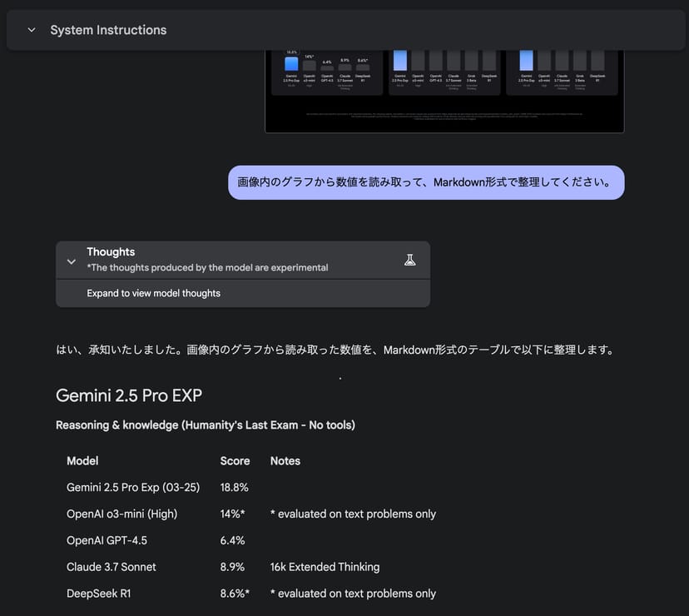Click the Thoughts panel title
689x616 pixels.
coord(111,252)
